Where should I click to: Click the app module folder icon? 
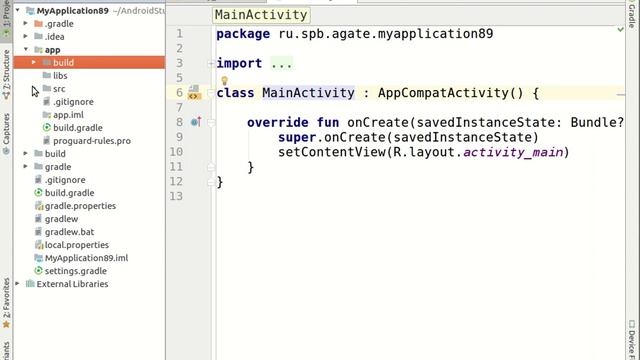click(38, 50)
